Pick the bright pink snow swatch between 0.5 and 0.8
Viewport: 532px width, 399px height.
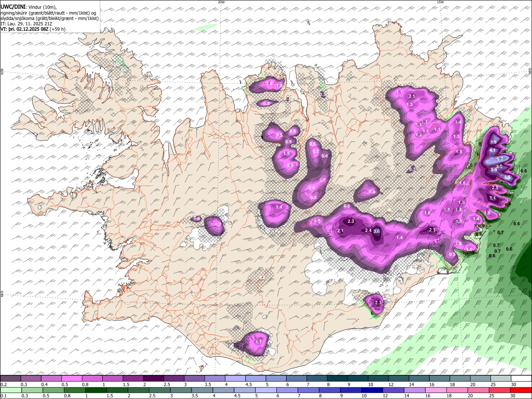click(x=71, y=379)
